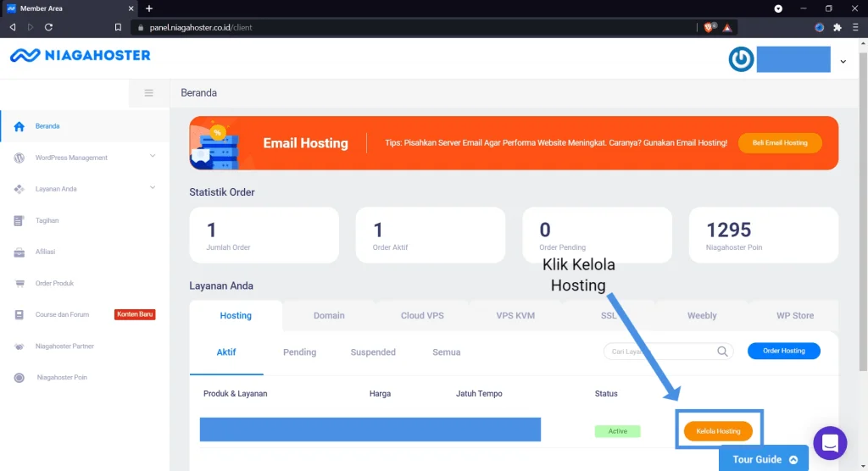
Task: Click the search magnifier icon
Action: [x=722, y=352]
